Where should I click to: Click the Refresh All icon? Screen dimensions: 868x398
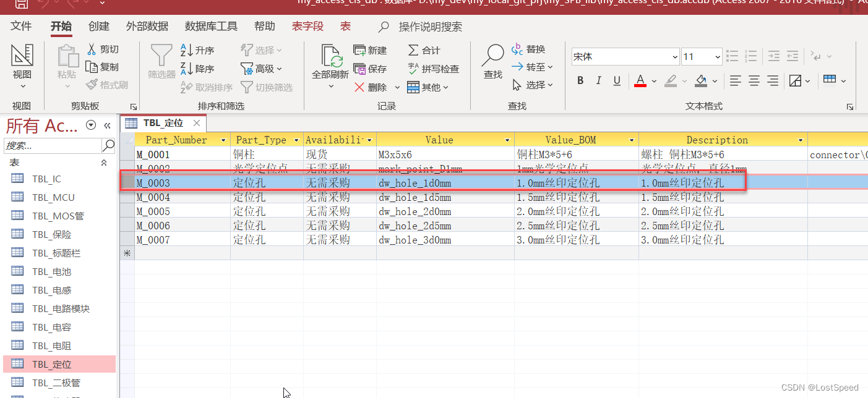pyautogui.click(x=330, y=57)
